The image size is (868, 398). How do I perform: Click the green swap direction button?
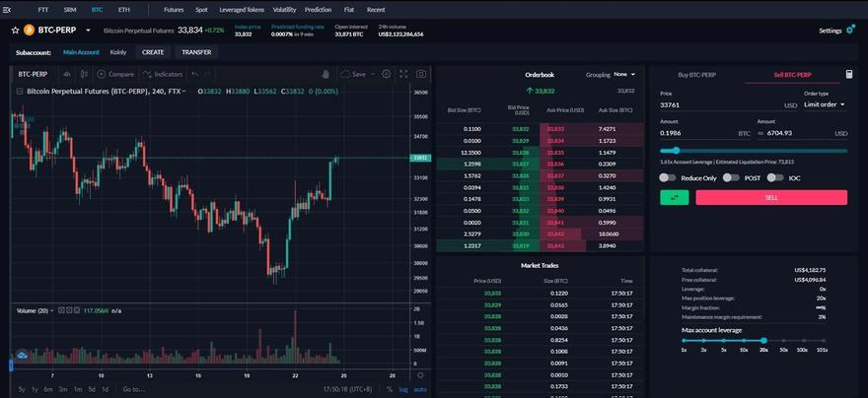[x=675, y=197]
